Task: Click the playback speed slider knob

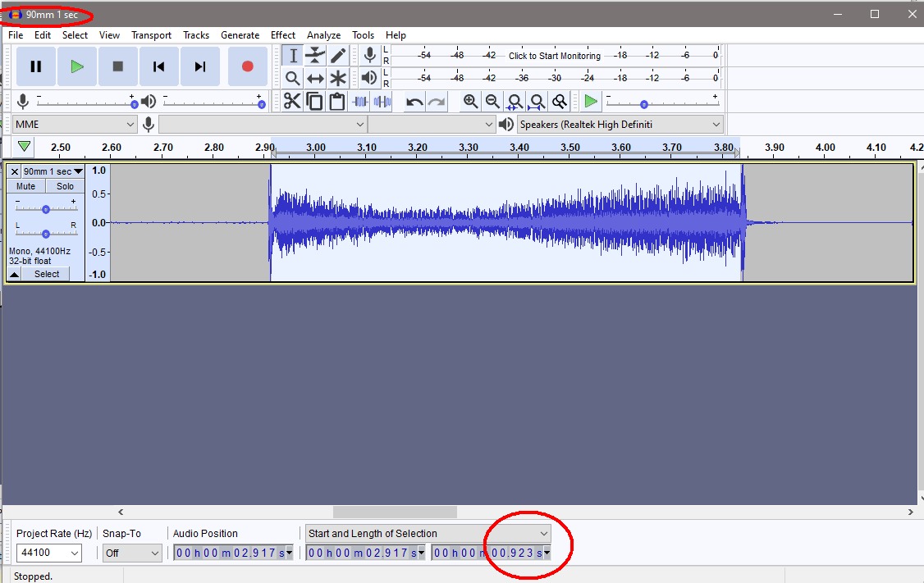Action: point(644,104)
